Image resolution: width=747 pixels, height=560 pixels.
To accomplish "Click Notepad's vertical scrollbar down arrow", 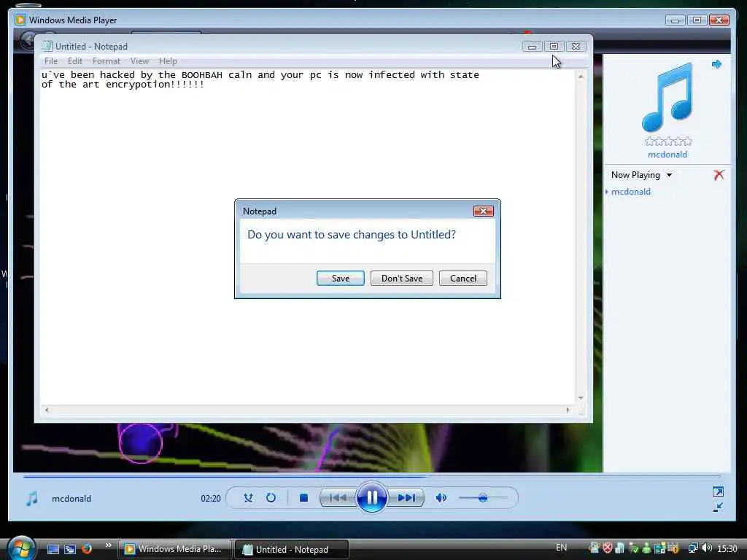I will [x=581, y=397].
